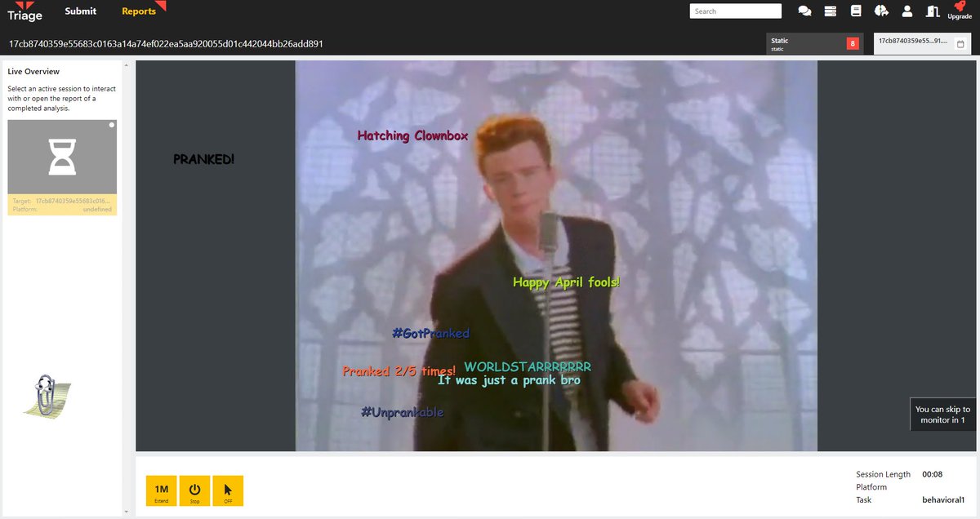
Task: Click the skip to monitor tooltip
Action: coord(943,415)
